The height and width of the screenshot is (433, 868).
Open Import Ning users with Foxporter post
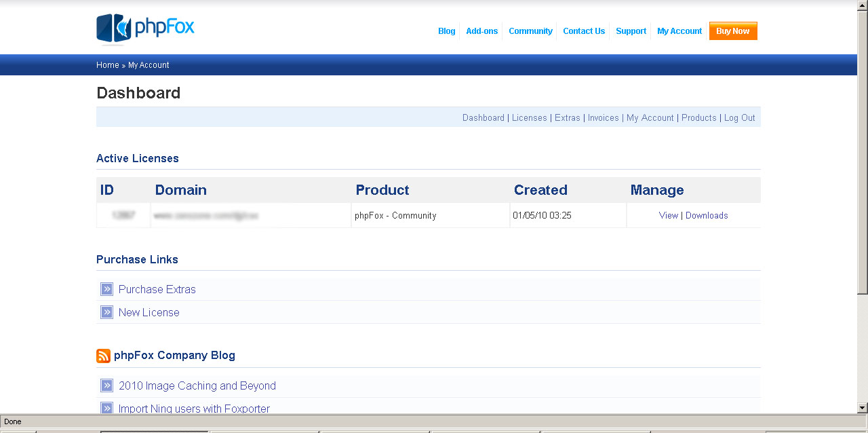[194, 409]
